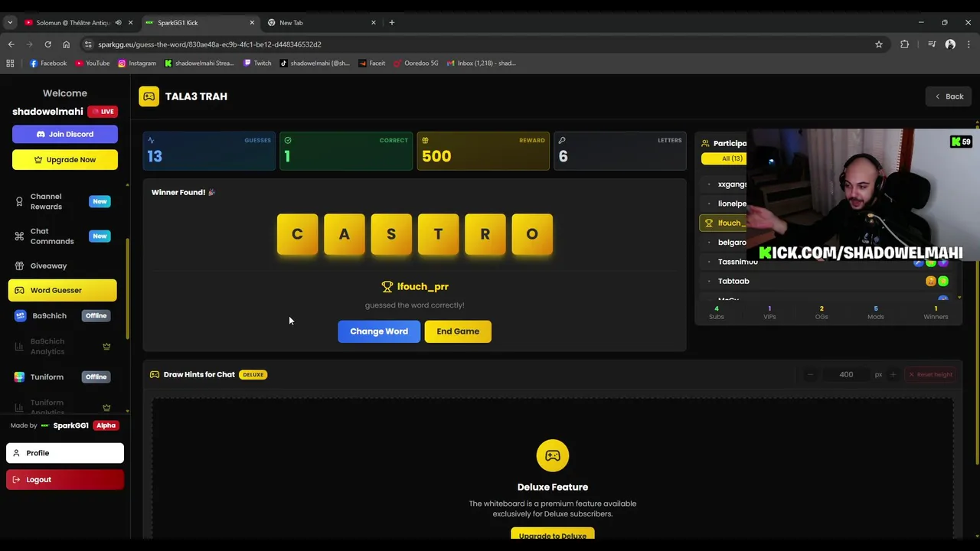
Task: Click the Winners count stat
Action: tap(936, 312)
